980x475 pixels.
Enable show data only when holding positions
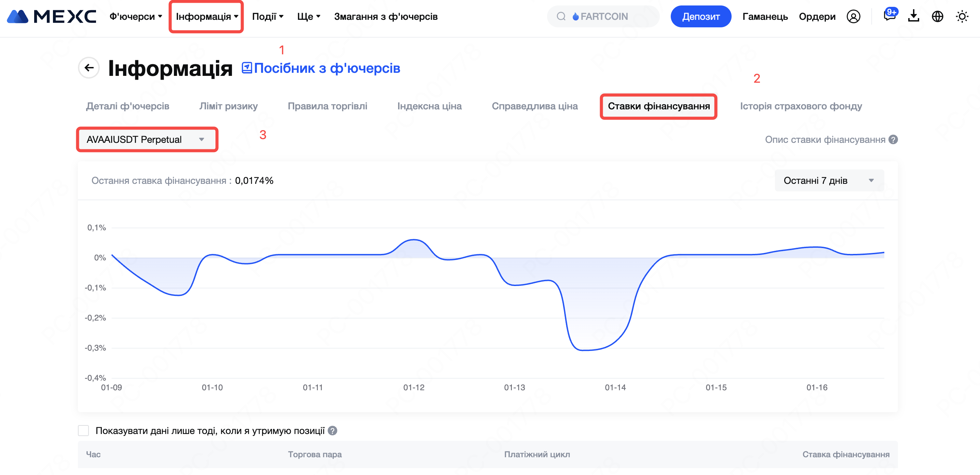83,431
